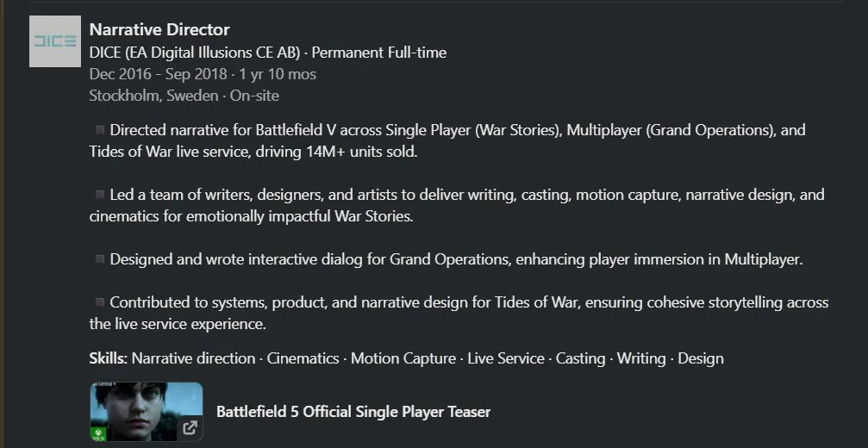Click the Xbox logo on the teaser thumbnail
This screenshot has width=868, height=448.
click(x=97, y=433)
